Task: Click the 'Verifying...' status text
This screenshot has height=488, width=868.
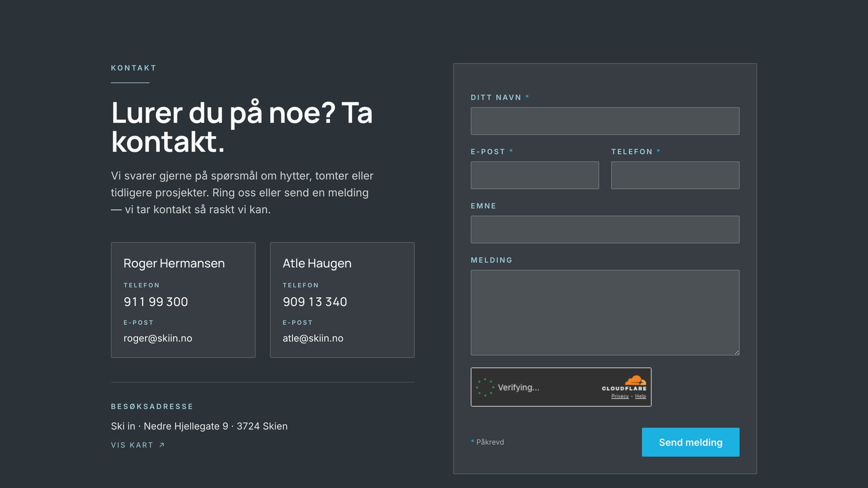Action: point(519,388)
